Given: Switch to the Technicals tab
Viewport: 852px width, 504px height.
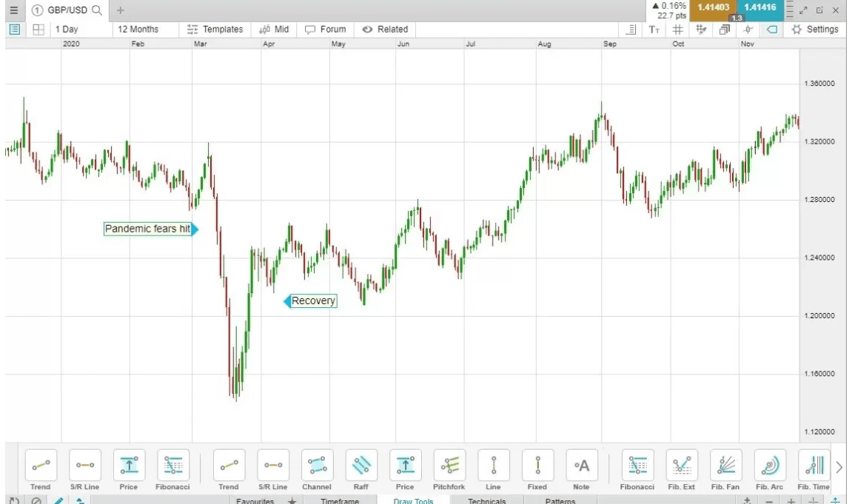Looking at the screenshot, I should click(486, 500).
